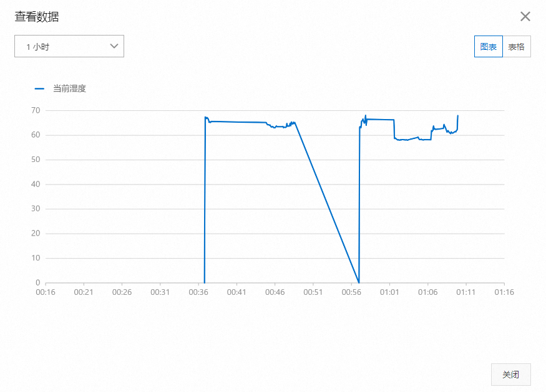Click the chevron arrow in time range box
This screenshot has width=546, height=392.
[114, 46]
